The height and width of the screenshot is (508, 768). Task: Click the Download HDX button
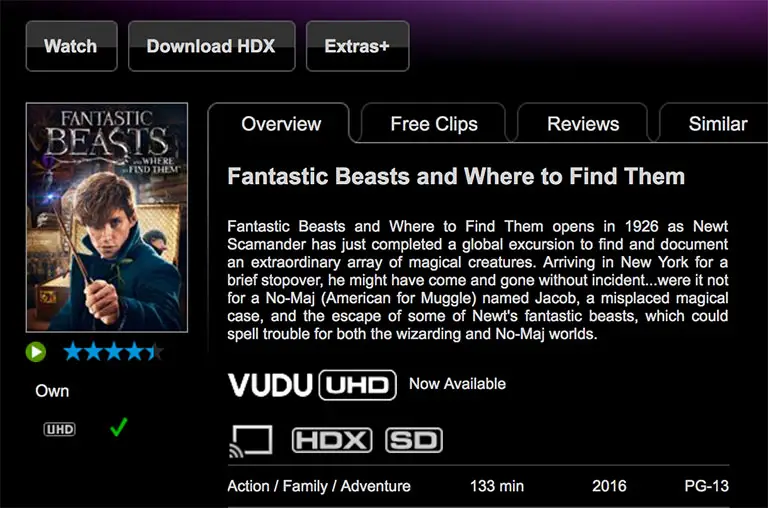coord(212,46)
